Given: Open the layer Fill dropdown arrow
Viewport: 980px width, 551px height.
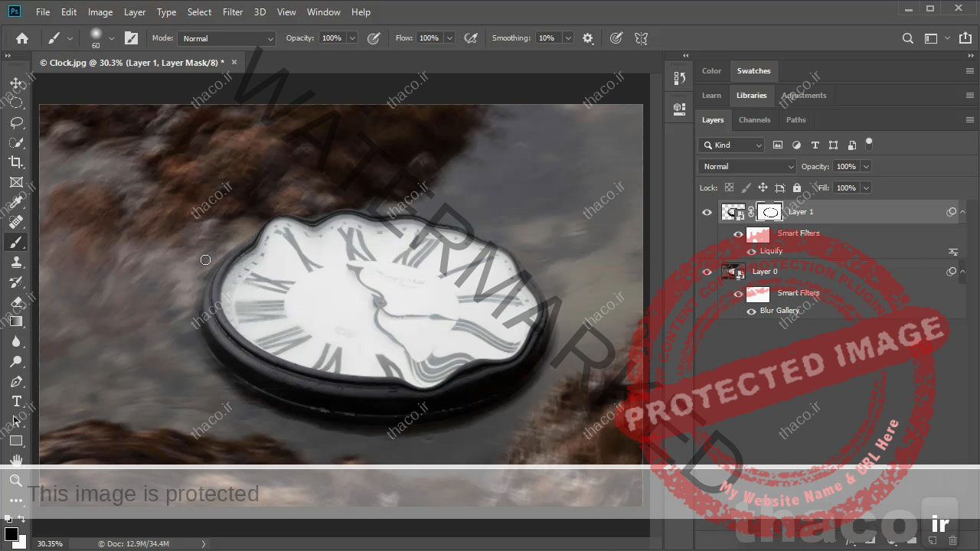Looking at the screenshot, I should click(866, 187).
